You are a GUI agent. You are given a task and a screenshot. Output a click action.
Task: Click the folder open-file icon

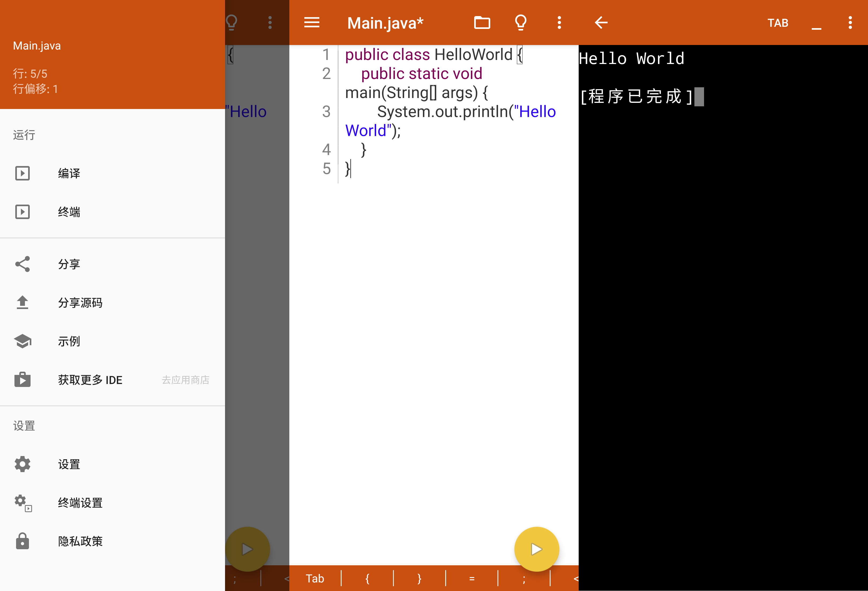tap(482, 23)
